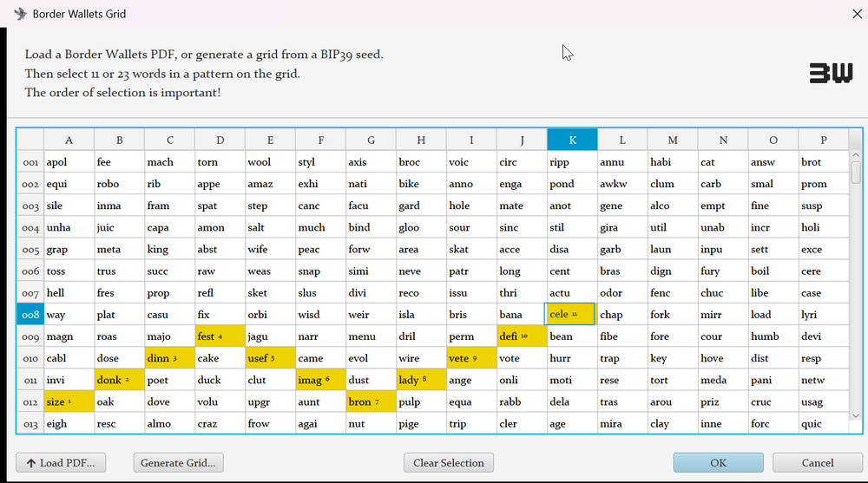The width and height of the screenshot is (868, 483).
Task: Select the selected cell 'imag' numbered 6
Action: pyautogui.click(x=320, y=380)
